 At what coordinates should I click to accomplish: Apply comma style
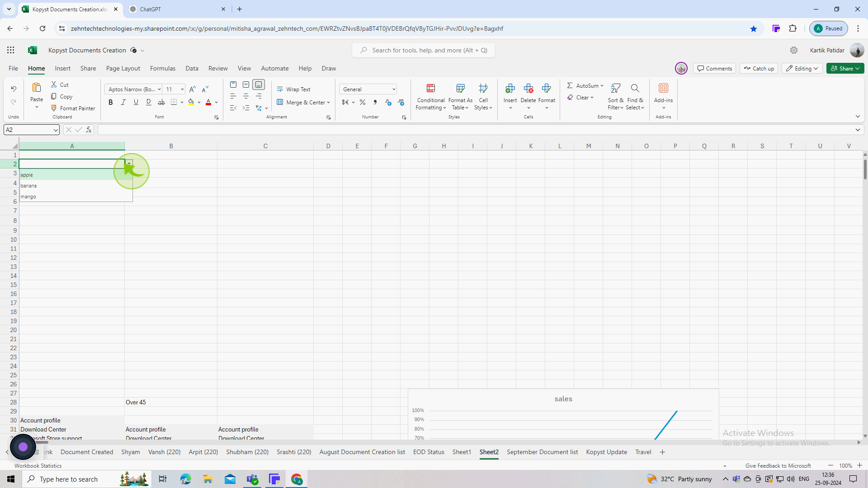tap(375, 103)
